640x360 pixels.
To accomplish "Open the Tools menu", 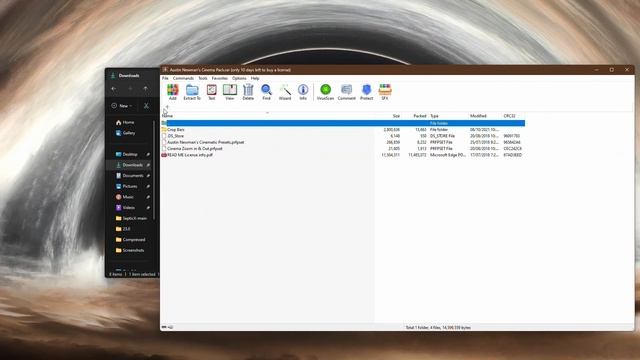I will (203, 78).
